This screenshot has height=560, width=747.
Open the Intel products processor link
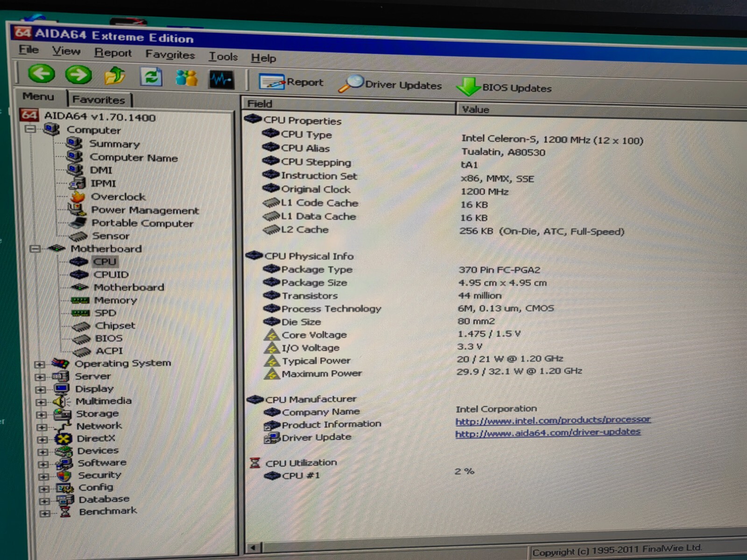[x=553, y=420]
